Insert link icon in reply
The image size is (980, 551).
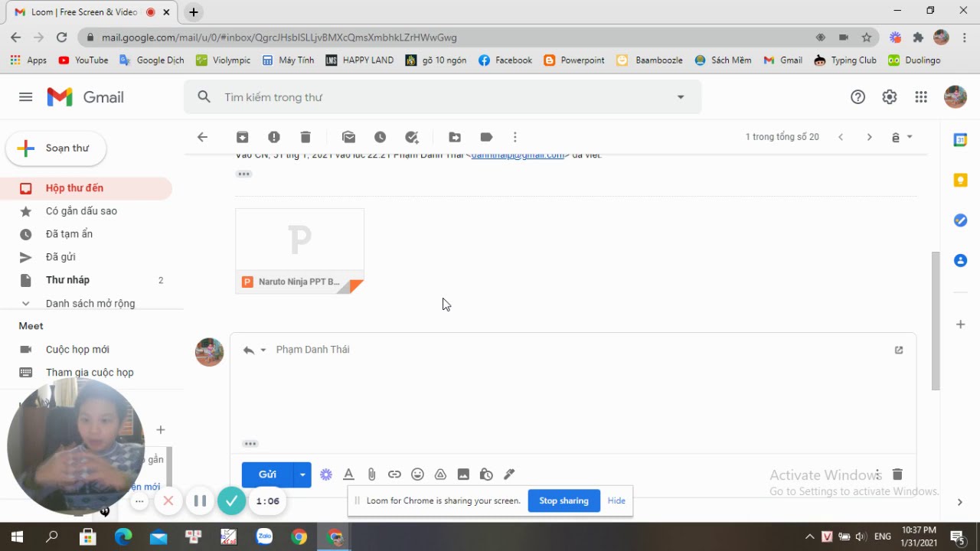click(394, 474)
